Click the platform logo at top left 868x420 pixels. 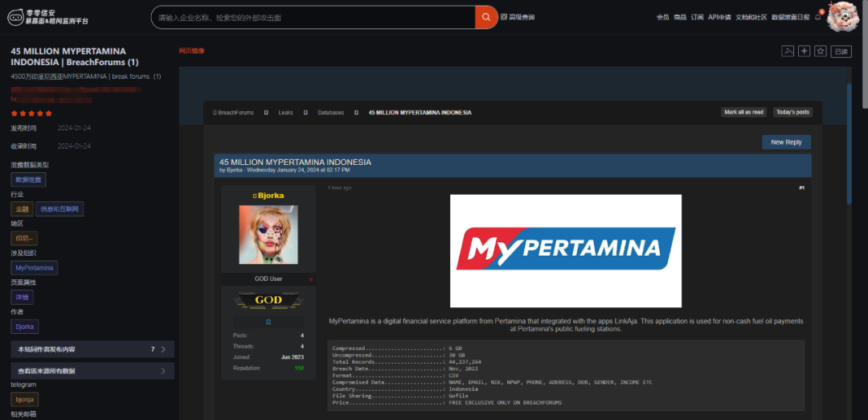tap(47, 17)
